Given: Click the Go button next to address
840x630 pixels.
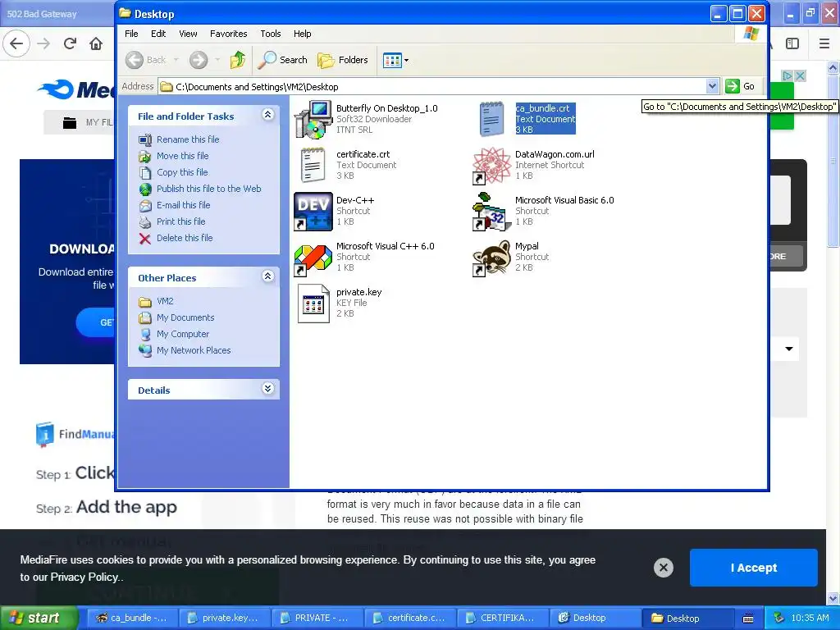Looking at the screenshot, I should pyautogui.click(x=740, y=86).
